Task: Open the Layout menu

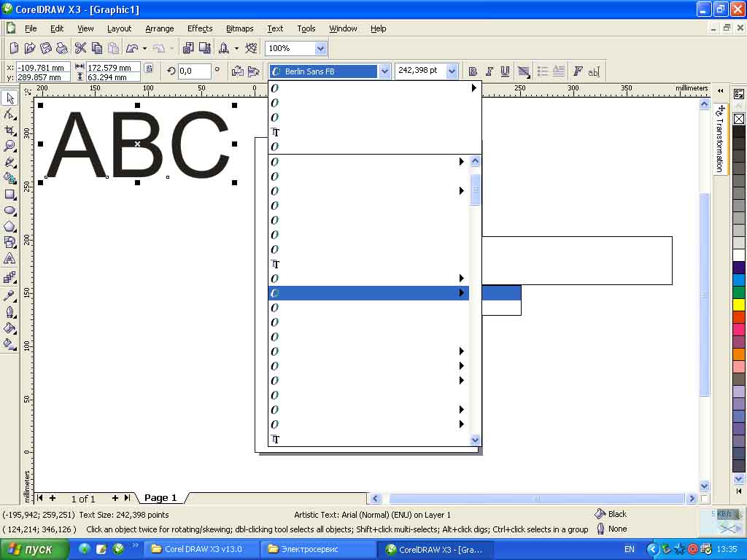Action: point(119,28)
